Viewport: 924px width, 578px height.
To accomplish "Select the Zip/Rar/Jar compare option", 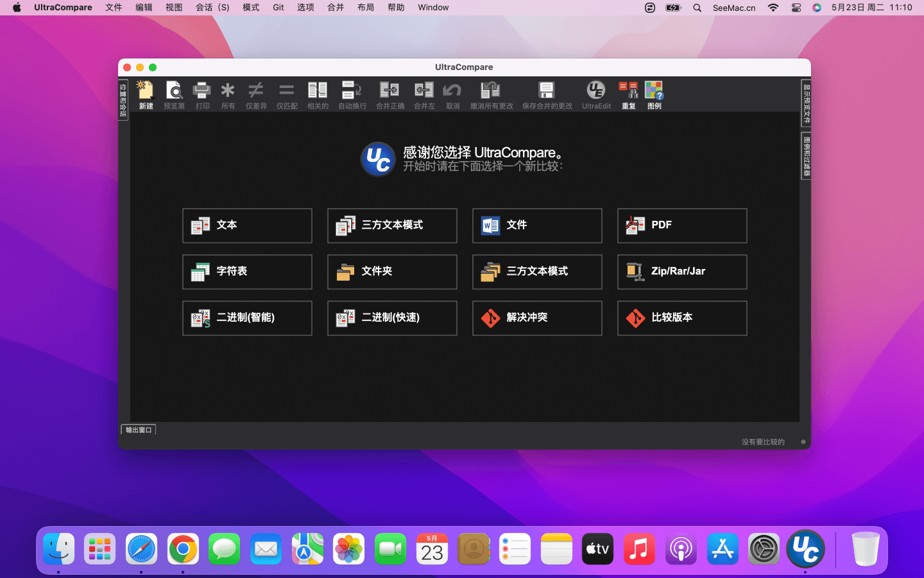I will tap(682, 272).
